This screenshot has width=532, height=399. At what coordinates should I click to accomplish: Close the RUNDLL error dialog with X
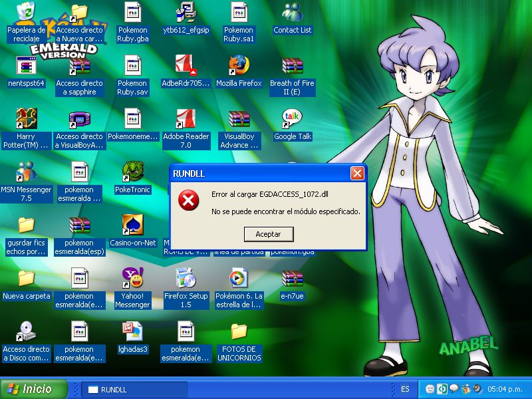pos(357,174)
